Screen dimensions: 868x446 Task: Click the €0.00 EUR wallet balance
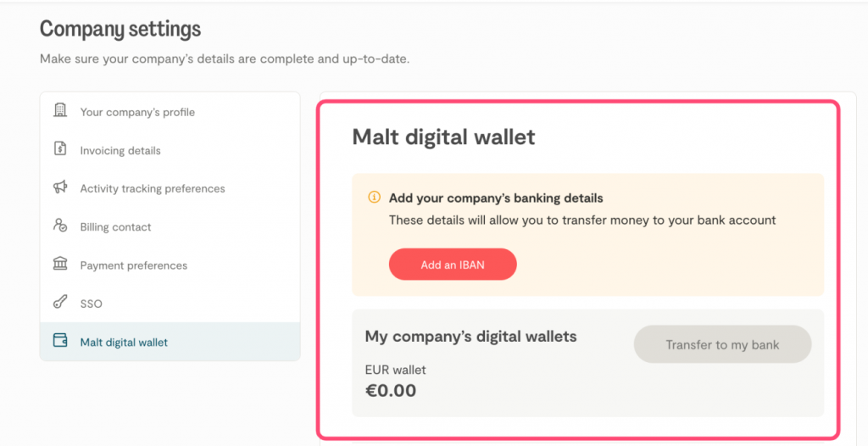[391, 390]
